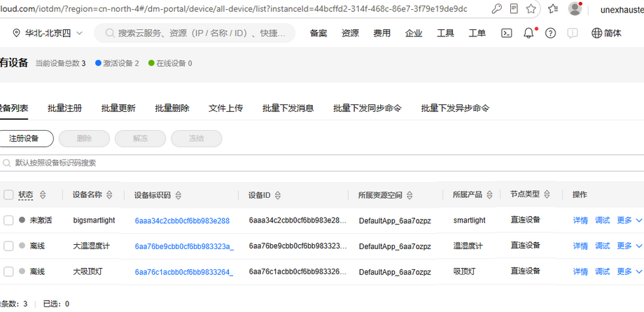Click the 删除 button
Screen dimensions: 644x312
[84, 139]
